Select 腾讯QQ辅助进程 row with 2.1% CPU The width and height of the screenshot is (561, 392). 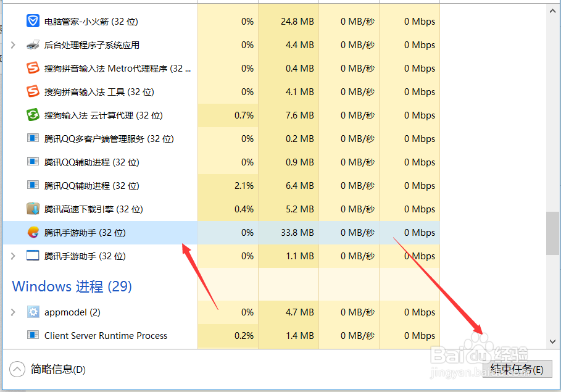(91, 186)
